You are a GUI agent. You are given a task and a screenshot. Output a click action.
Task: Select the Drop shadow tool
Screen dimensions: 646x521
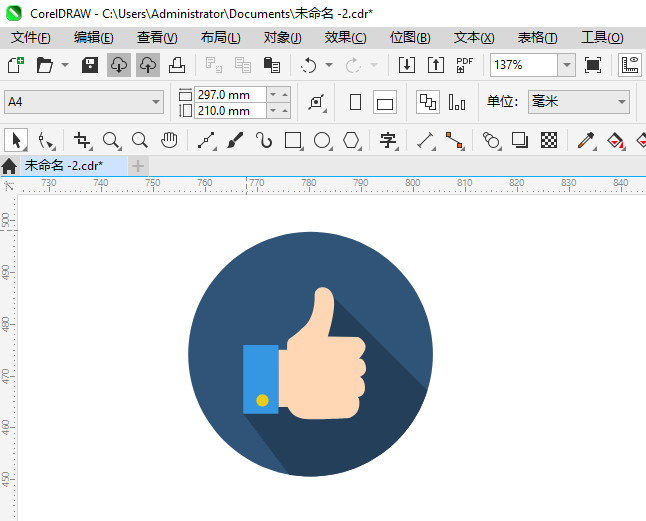[520, 140]
